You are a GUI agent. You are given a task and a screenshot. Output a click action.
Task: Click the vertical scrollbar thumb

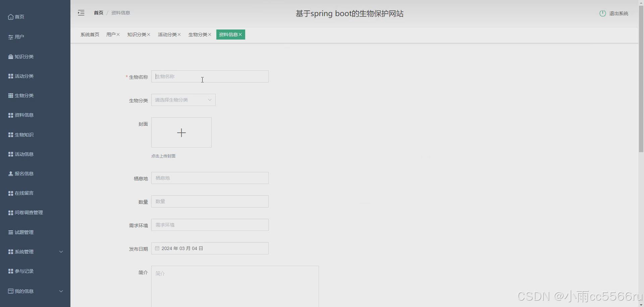pyautogui.click(x=641, y=79)
